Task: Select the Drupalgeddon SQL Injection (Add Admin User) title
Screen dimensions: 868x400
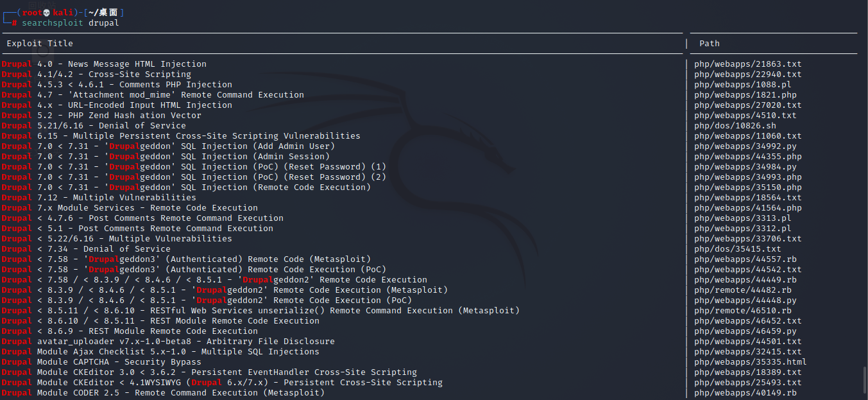Action: [168, 146]
